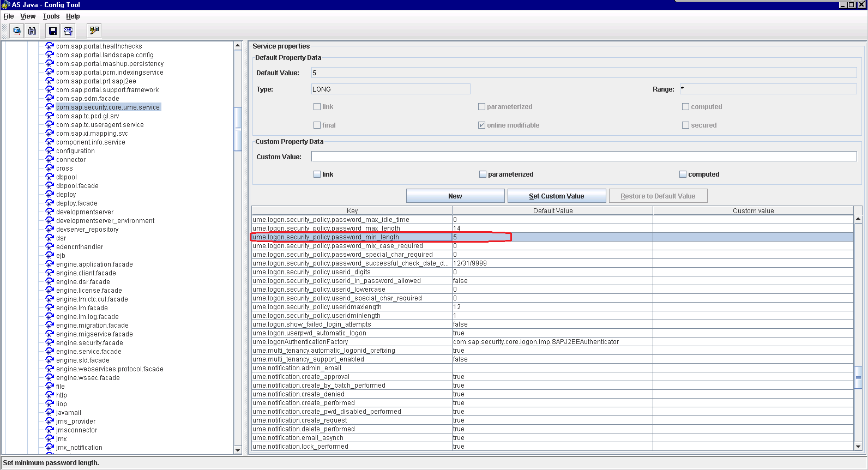
Task: Select the jmx_notification tree node
Action: click(x=79, y=447)
